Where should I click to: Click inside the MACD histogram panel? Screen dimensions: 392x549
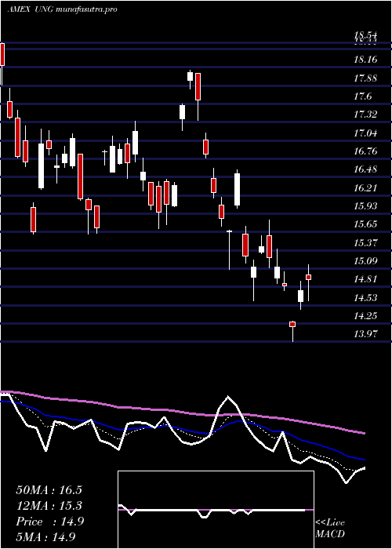[x=216, y=510]
